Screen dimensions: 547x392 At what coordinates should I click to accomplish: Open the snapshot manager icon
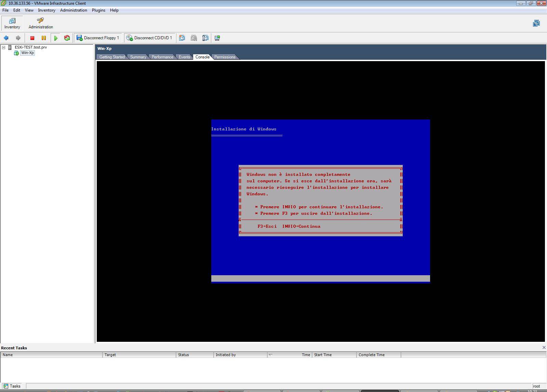point(205,38)
